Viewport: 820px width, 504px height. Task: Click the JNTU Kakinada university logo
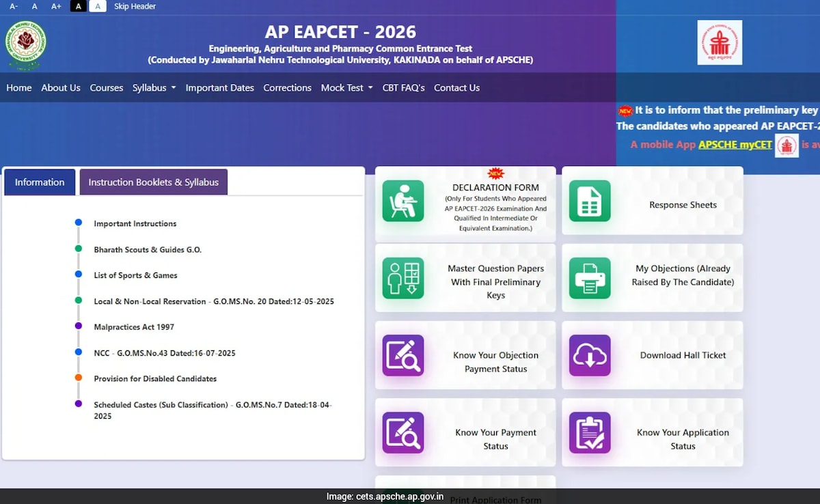(26, 44)
